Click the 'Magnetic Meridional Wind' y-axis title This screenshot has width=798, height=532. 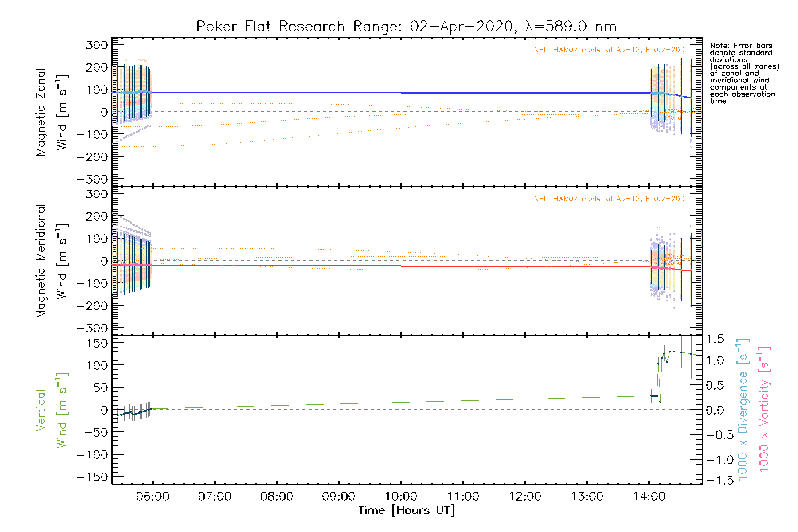(x=52, y=261)
